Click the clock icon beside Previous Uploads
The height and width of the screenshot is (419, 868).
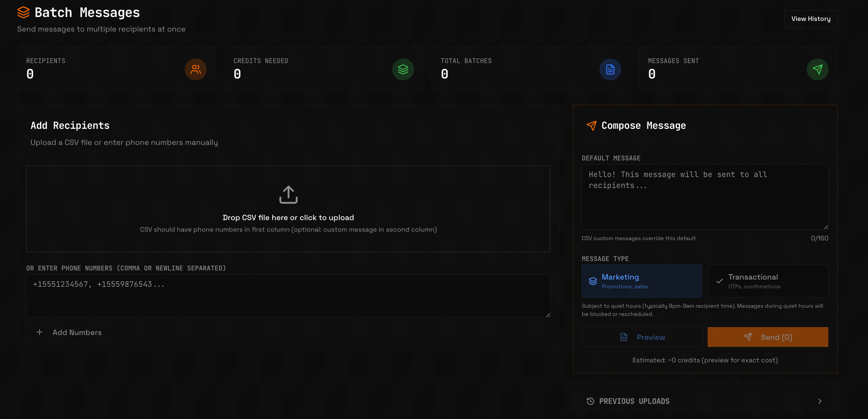[590, 401]
